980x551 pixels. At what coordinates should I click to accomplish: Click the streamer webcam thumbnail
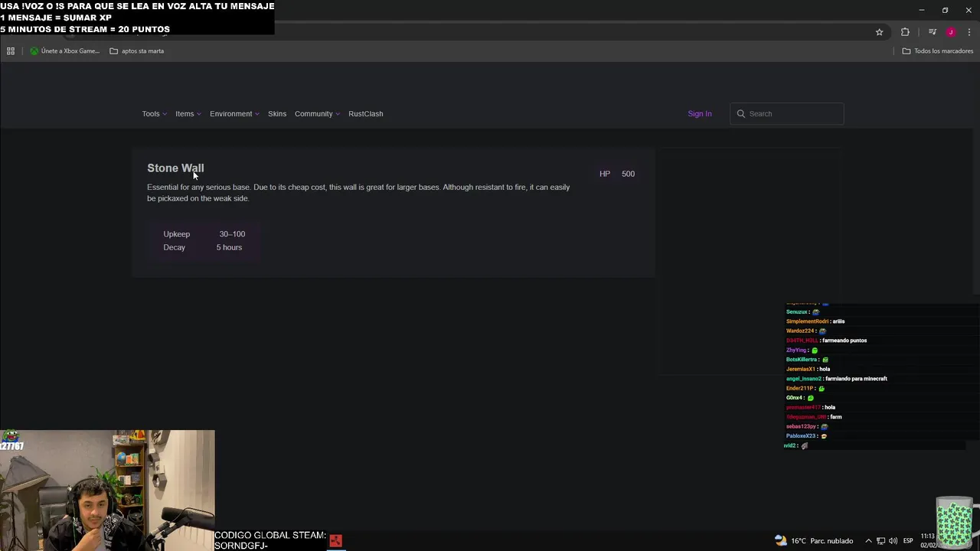[107, 491]
